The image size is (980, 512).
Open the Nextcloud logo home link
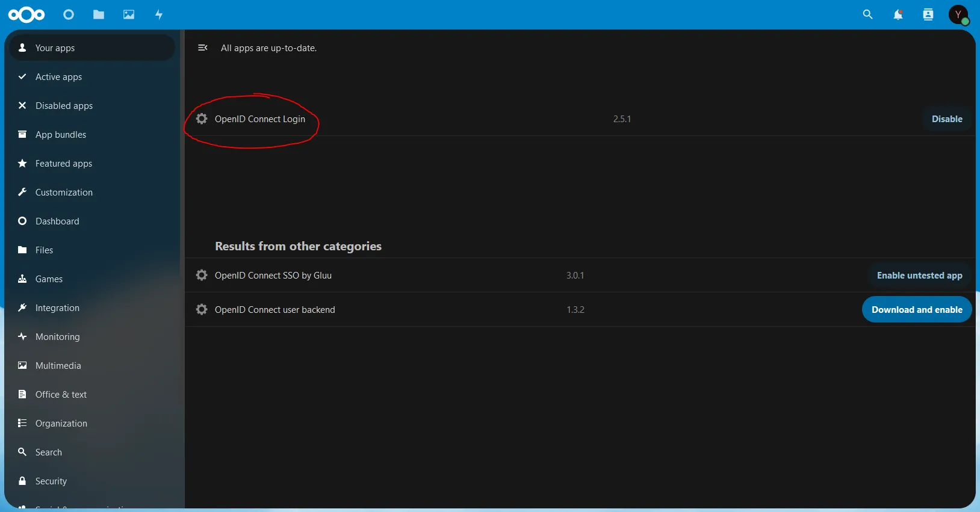[26, 14]
